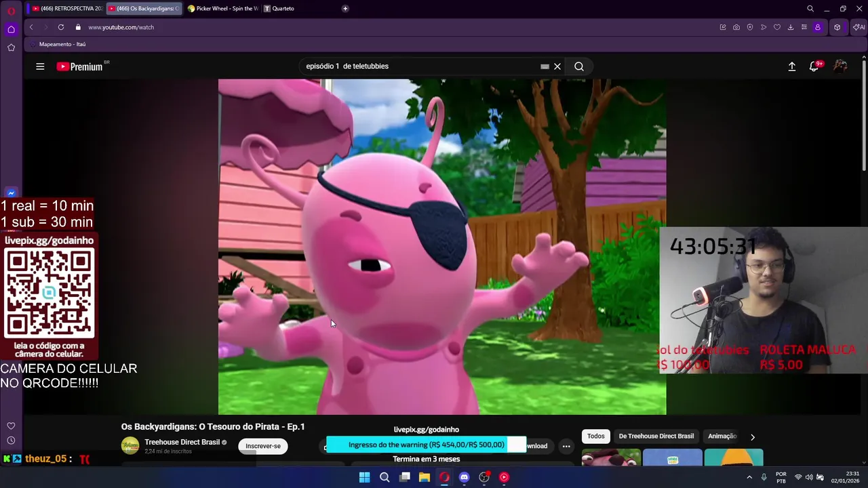Pause the Backyardigans video player
Image resolution: width=868 pixels, height=488 pixels.
(x=442, y=247)
